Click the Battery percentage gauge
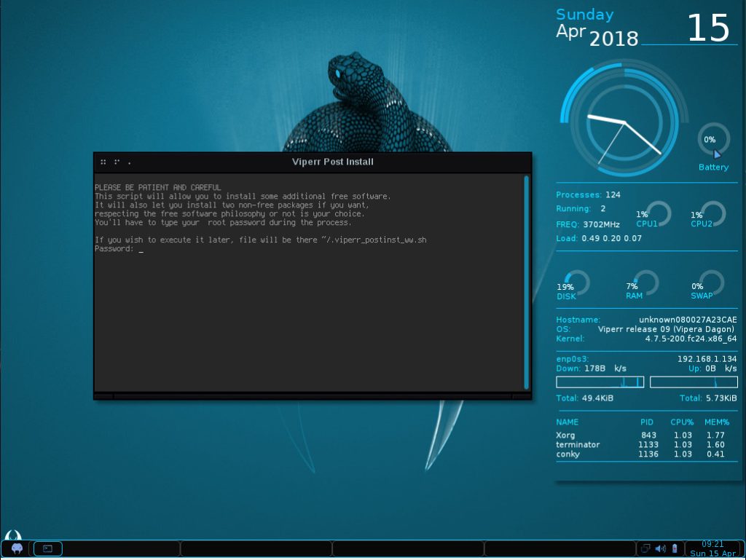746x560 pixels. [x=712, y=139]
